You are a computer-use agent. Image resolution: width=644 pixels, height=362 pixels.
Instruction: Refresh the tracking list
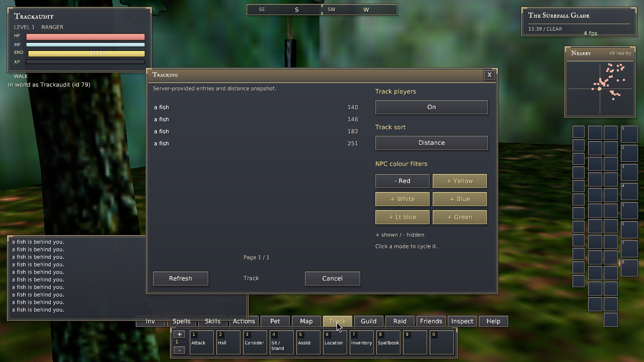(x=181, y=279)
